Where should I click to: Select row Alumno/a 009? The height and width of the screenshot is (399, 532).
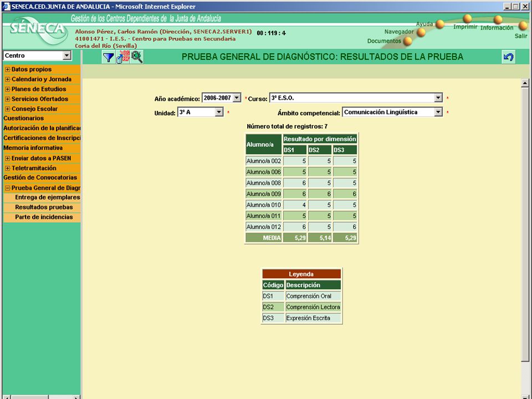pyautogui.click(x=301, y=194)
